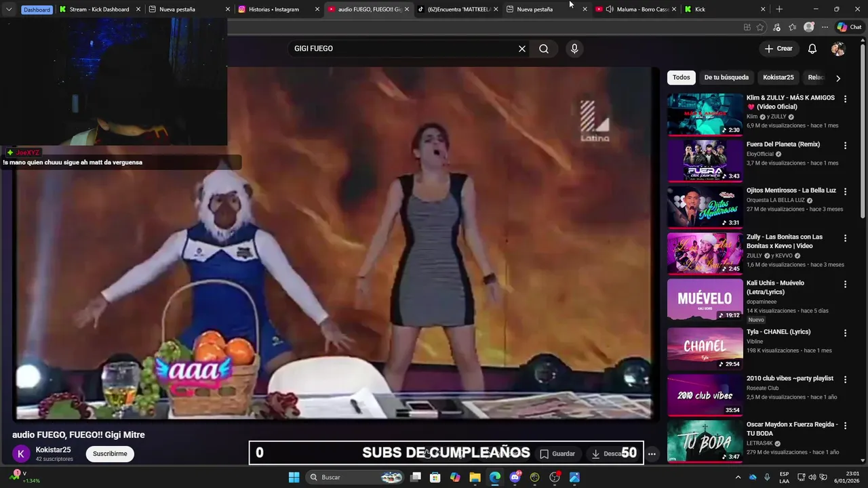
Task: Click the Guardar button under the video
Action: pos(557,453)
